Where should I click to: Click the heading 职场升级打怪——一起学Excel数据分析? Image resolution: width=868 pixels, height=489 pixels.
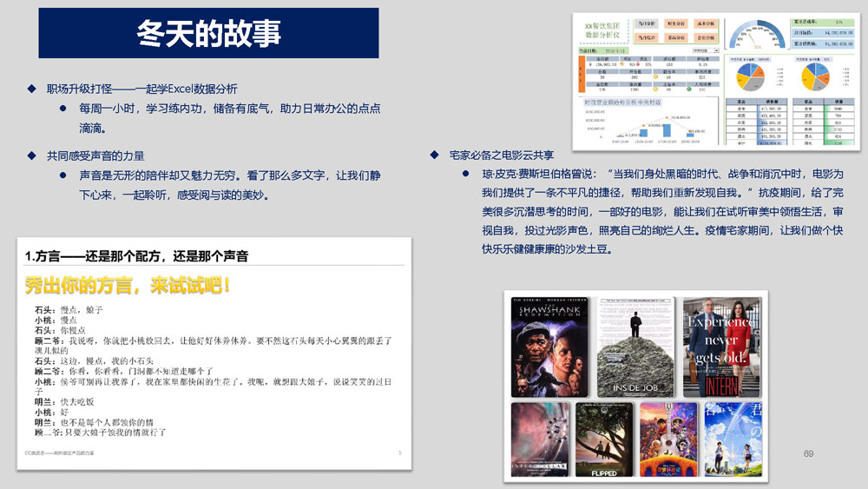click(x=141, y=89)
